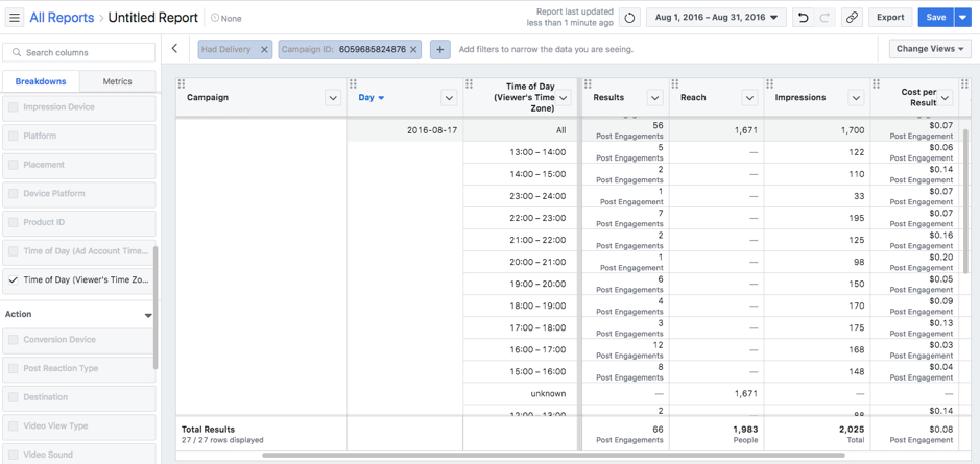980x464 pixels.
Task: Add a new filter with plus button
Action: coord(440,49)
